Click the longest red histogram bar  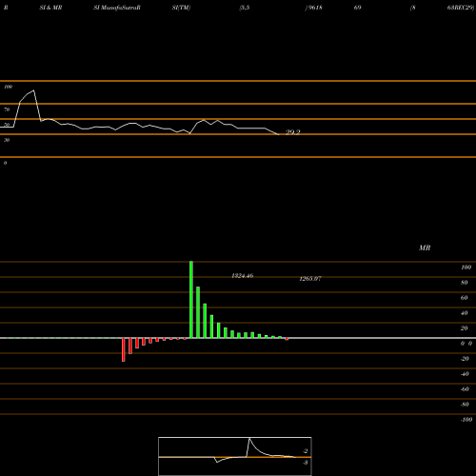pyautogui.click(x=124, y=349)
